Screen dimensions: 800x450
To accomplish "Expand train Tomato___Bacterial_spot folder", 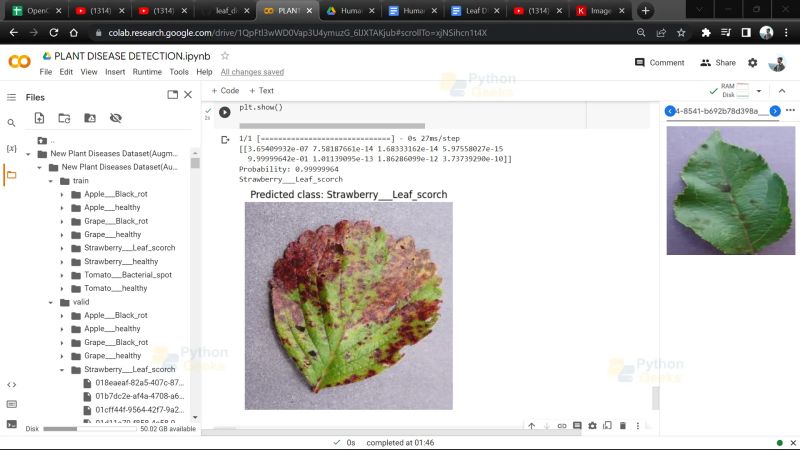I will tap(62, 275).
